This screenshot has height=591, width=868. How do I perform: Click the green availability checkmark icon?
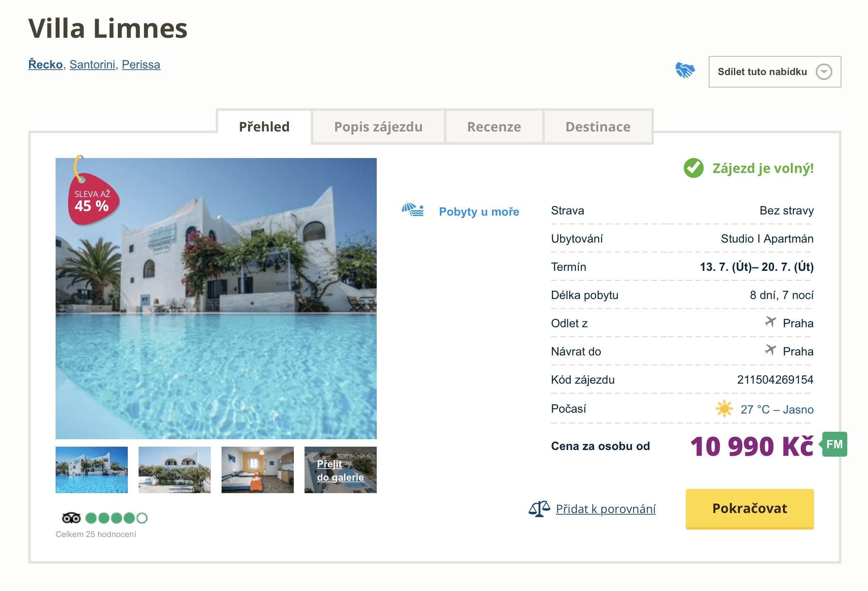click(693, 168)
